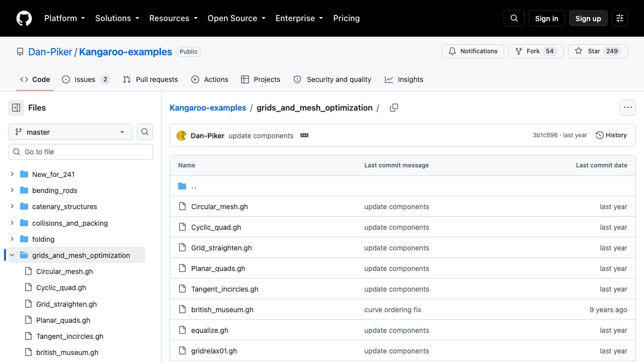
Task: Click the New_for_241 folder icon
Action: (x=24, y=174)
